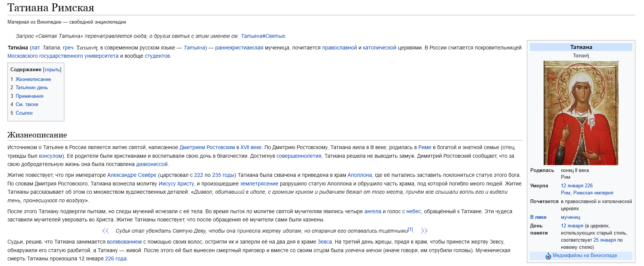Viewport: 644px width, 266px height.
Task: Follow the «лат.» language link
Action: 36,48
